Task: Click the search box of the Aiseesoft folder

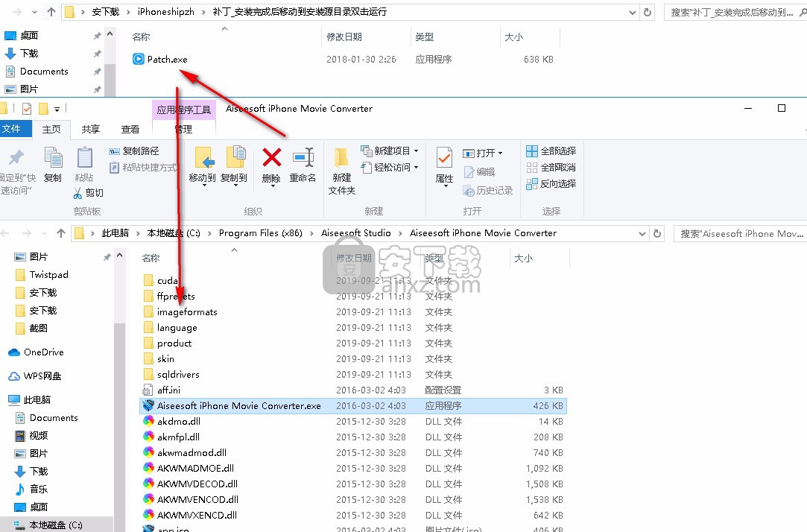Action: point(740,233)
